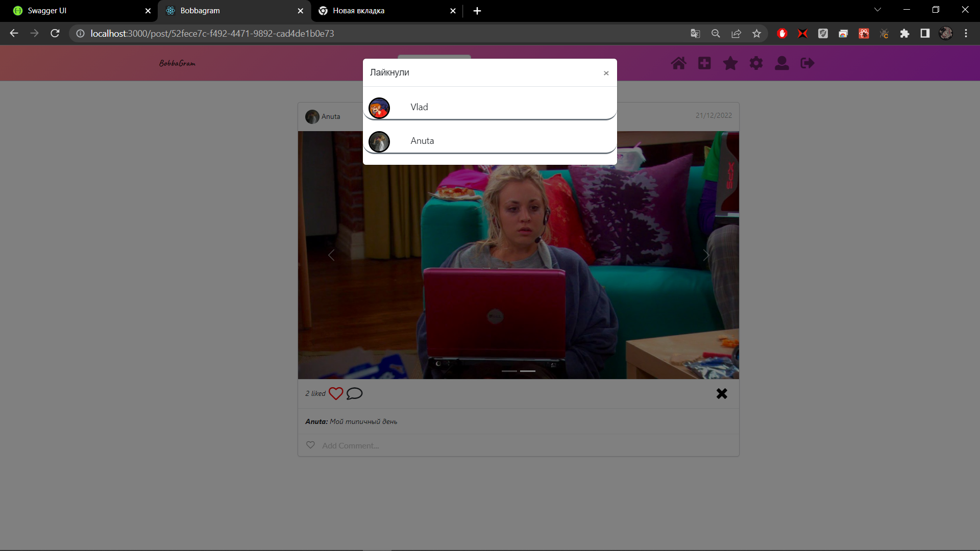The image size is (980, 551).
Task: Open Vlad's profile in likes list
Action: click(419, 107)
